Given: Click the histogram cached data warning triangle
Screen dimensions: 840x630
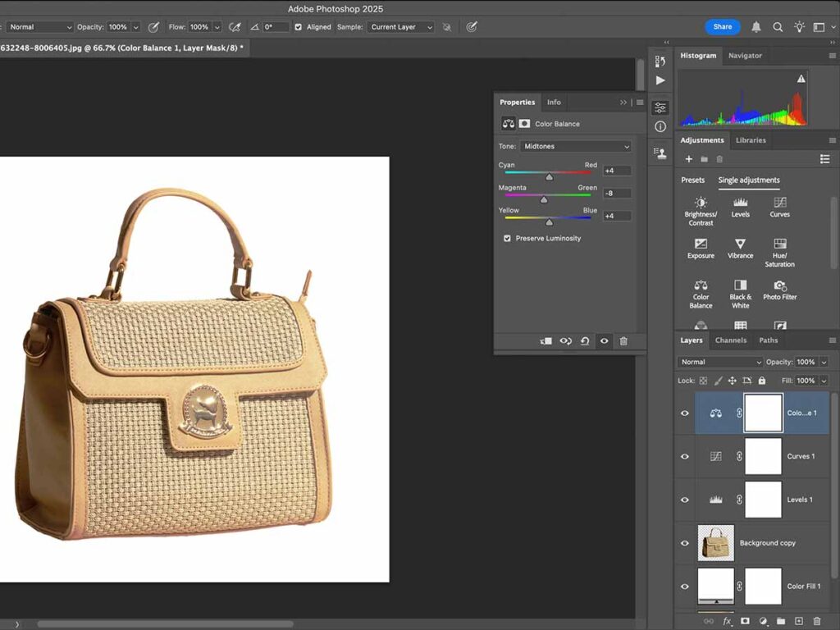Looking at the screenshot, I should (x=801, y=79).
